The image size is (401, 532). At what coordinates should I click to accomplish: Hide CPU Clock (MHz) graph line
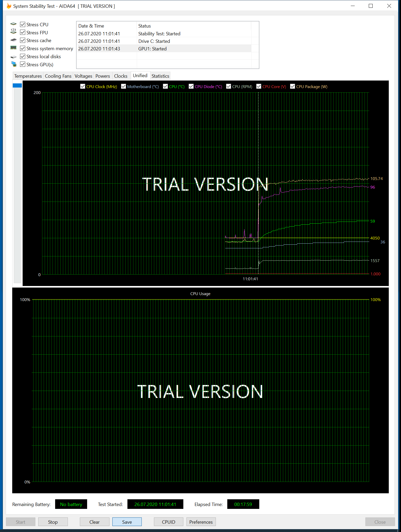click(x=83, y=87)
